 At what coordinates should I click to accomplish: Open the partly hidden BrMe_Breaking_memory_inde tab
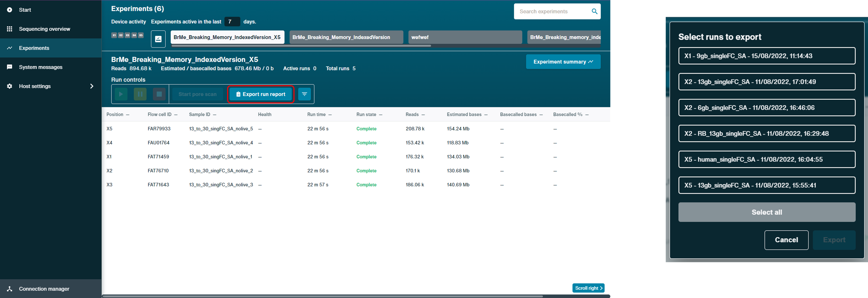(x=564, y=37)
